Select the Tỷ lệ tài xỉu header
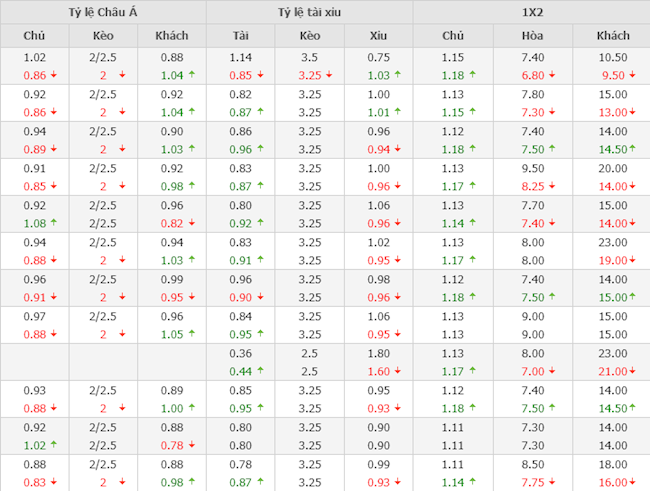This screenshot has height=492, width=650. click(309, 12)
